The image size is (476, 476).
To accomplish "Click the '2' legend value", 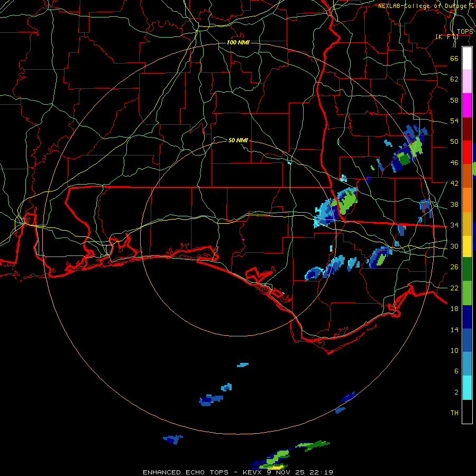I will [x=456, y=392].
